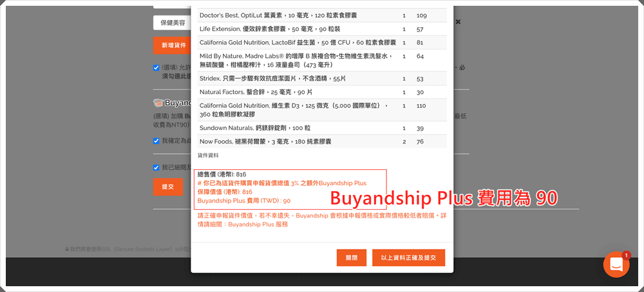Toggle the 我已細閱 checkbox
Image resolution: width=644 pixels, height=292 pixels.
click(x=156, y=167)
